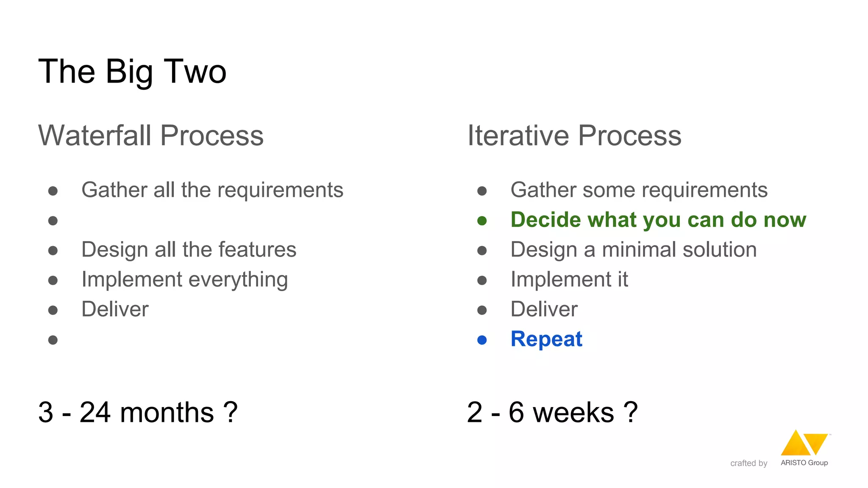Click 'Design all the features' line
Image resolution: width=868 pixels, height=488 pixels.
pos(189,249)
